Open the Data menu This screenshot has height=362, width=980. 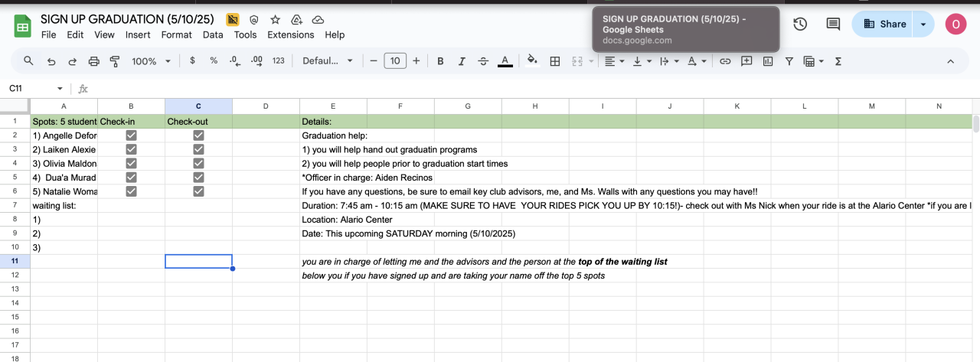(x=213, y=34)
